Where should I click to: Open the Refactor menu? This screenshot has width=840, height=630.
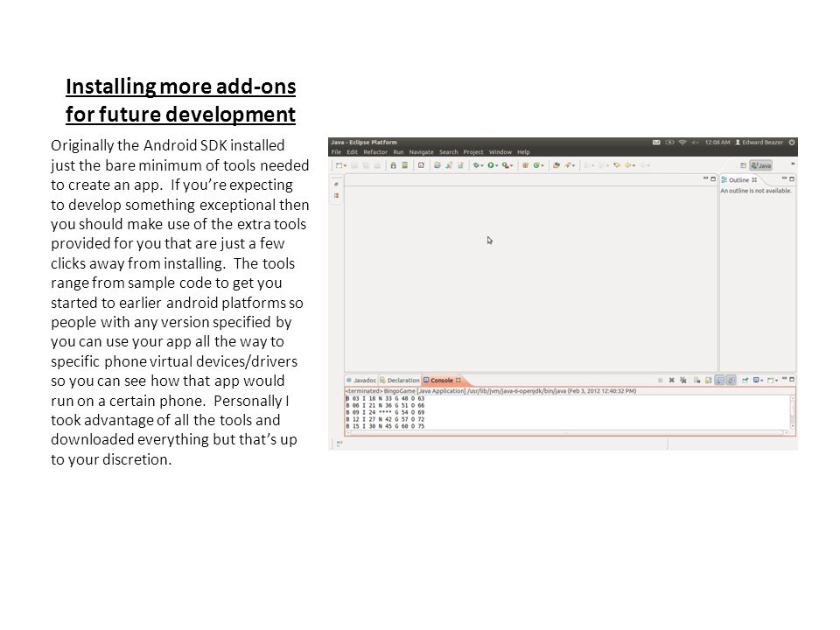click(375, 152)
